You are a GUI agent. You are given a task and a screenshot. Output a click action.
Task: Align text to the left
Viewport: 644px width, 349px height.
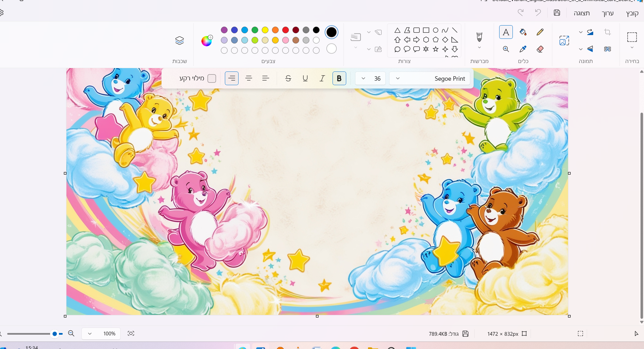click(x=266, y=78)
